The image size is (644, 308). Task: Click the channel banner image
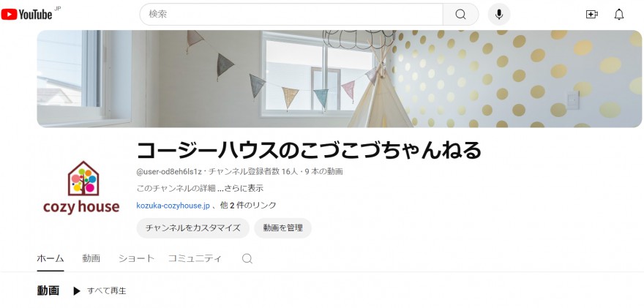(x=340, y=78)
